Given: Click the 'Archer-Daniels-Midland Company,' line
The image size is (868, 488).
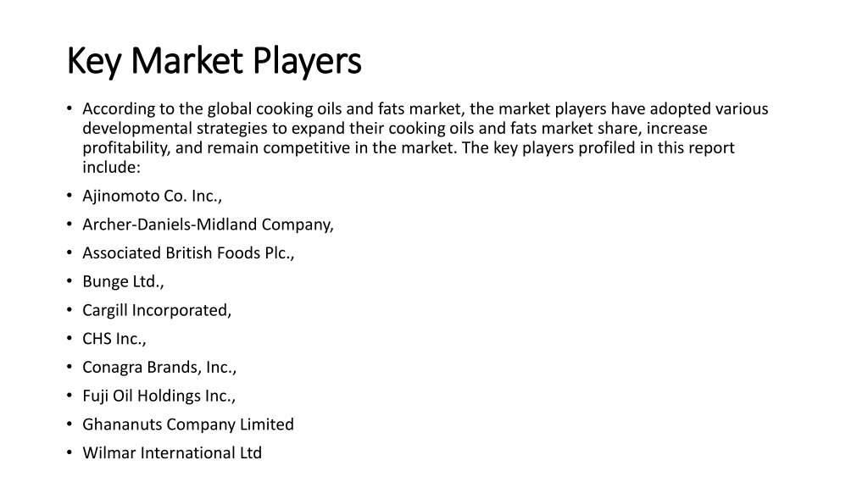Looking at the screenshot, I should pos(209,225).
